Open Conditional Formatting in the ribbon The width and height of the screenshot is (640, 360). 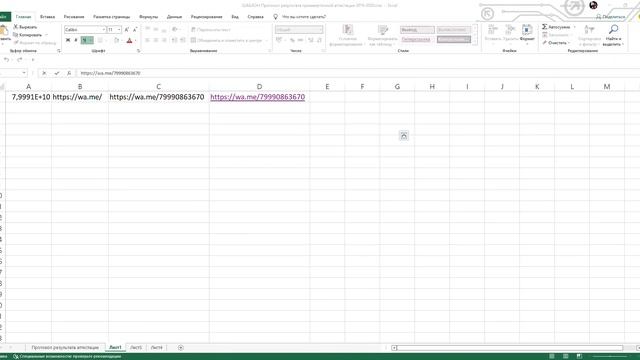pyautogui.click(x=346, y=35)
